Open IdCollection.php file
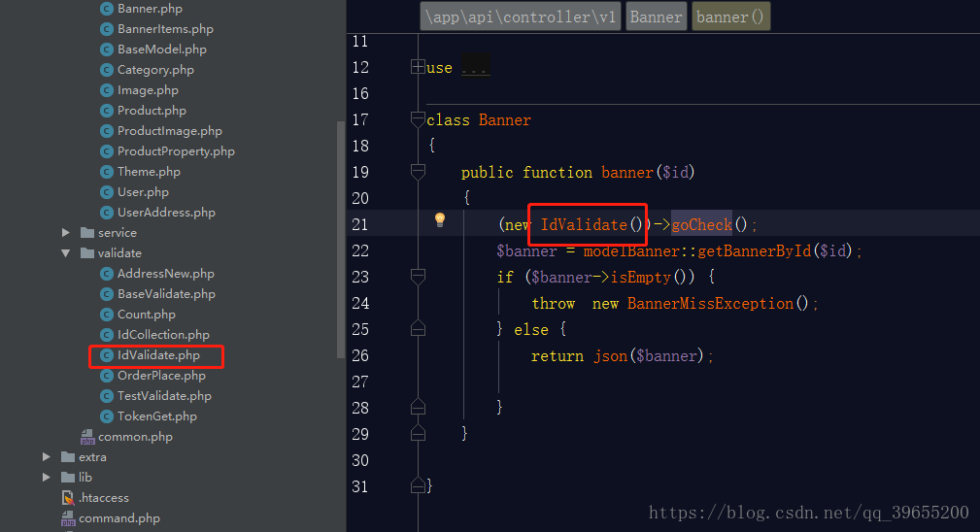Screen dimensions: 980x532 164,335
